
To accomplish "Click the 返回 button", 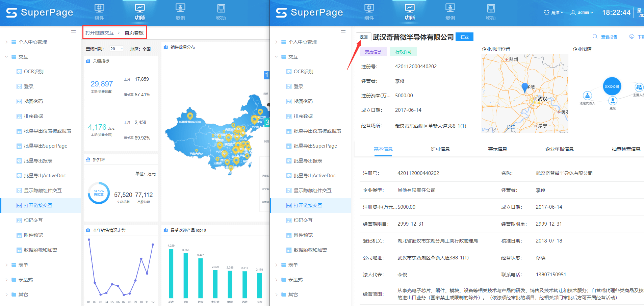I will click(364, 37).
